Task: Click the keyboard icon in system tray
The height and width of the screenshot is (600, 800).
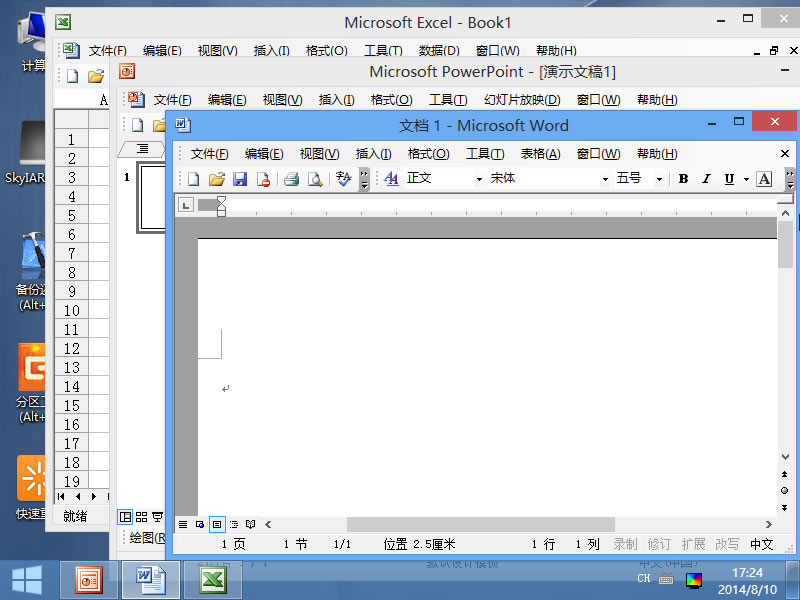Action: [x=666, y=579]
